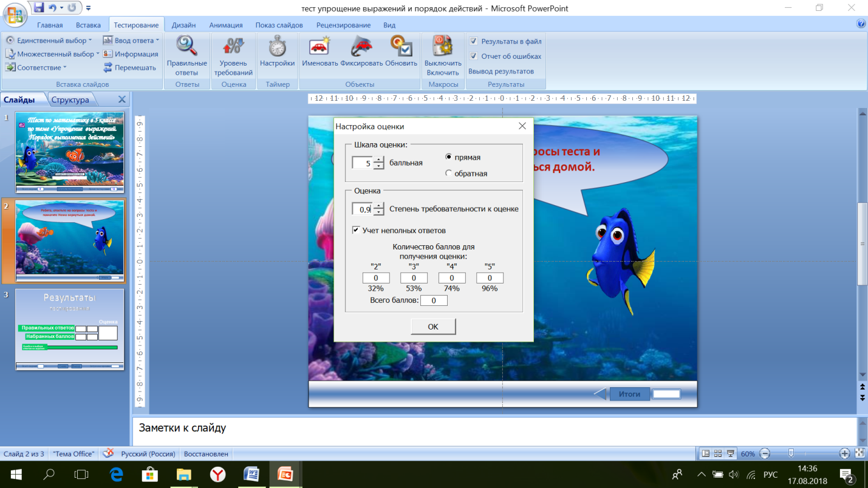This screenshot has height=488, width=868.
Task: Click РУС keyboard language in tray
Action: pyautogui.click(x=770, y=475)
